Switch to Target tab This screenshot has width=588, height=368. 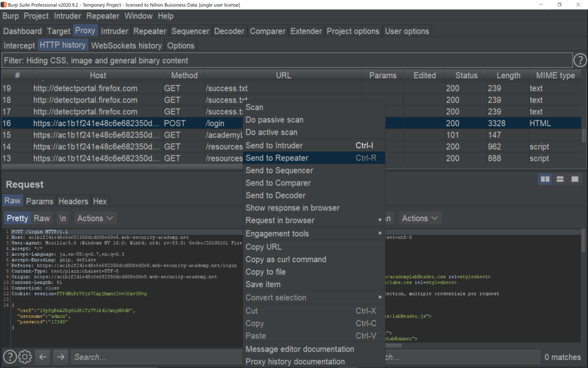(x=59, y=31)
